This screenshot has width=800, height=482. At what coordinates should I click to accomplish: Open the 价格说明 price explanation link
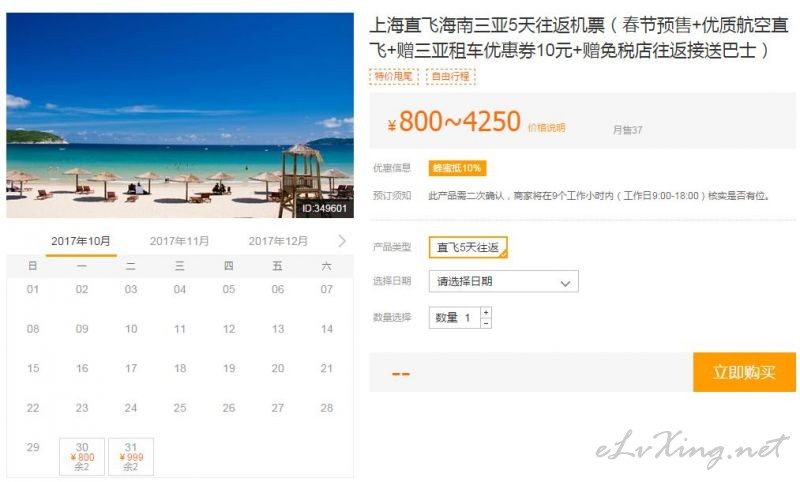[546, 128]
